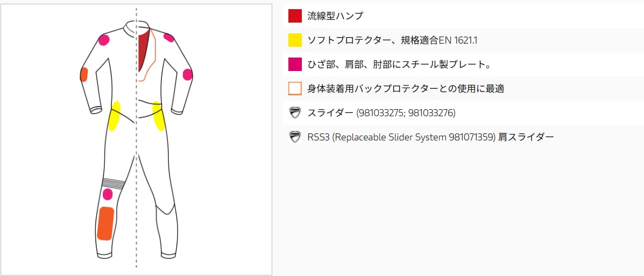Screen dimensions: 644x276
Task: Click the shield icon beside スライダー (981033275) entry
Action: [294, 113]
